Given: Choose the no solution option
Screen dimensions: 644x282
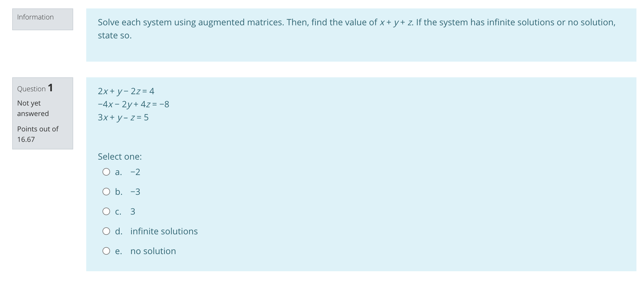Looking at the screenshot, I should tap(107, 251).
